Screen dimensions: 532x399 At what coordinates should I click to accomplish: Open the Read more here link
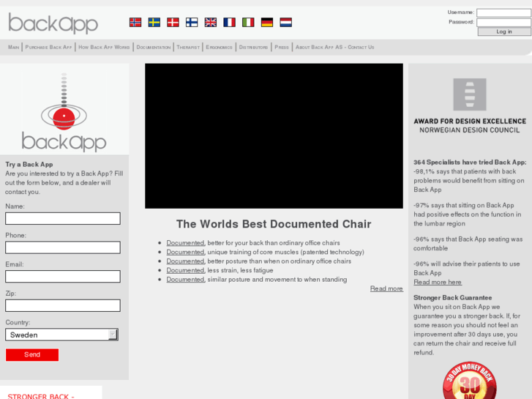[438, 282]
